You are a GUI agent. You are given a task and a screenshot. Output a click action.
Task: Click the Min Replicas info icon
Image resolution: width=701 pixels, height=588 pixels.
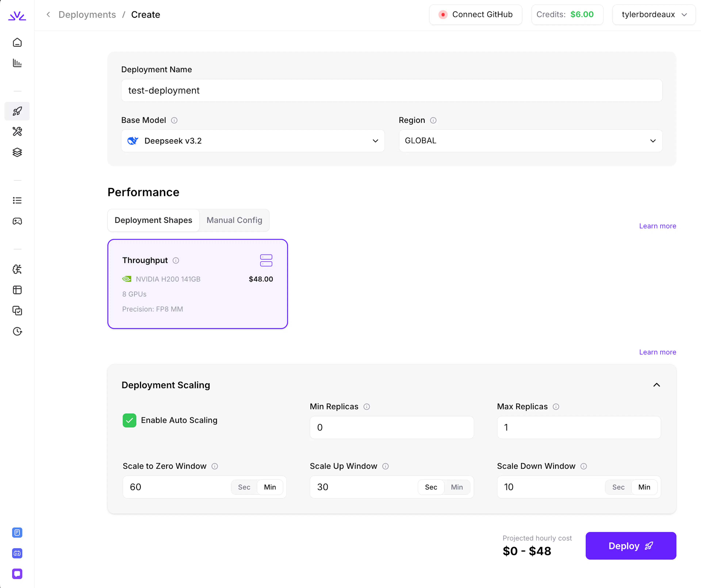pyautogui.click(x=367, y=407)
